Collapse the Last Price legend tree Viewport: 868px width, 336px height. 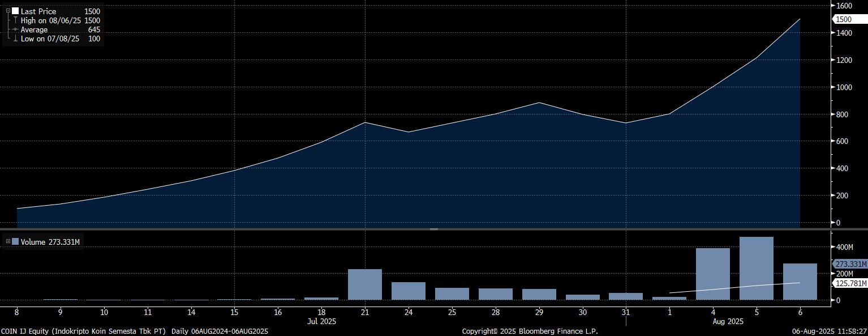click(x=8, y=11)
